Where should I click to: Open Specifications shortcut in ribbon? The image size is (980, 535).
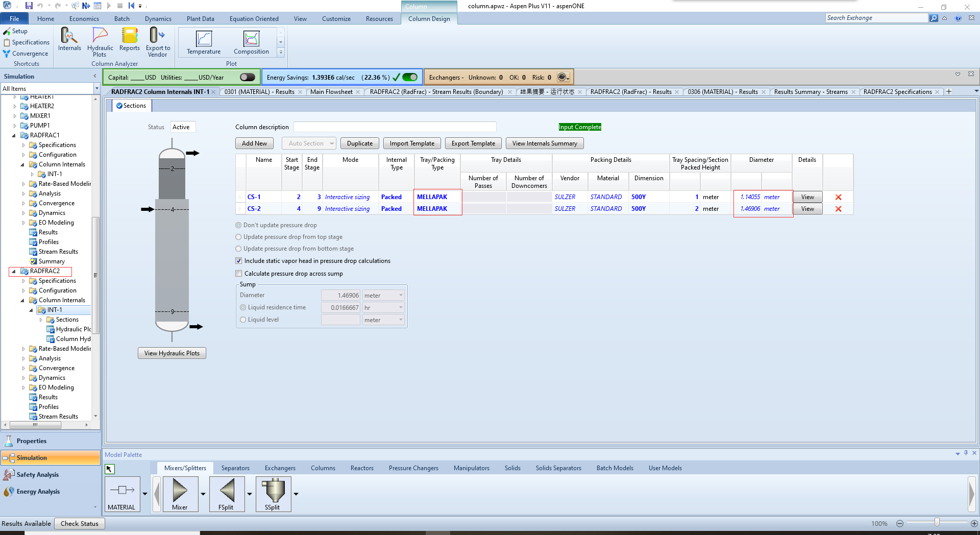[x=27, y=42]
